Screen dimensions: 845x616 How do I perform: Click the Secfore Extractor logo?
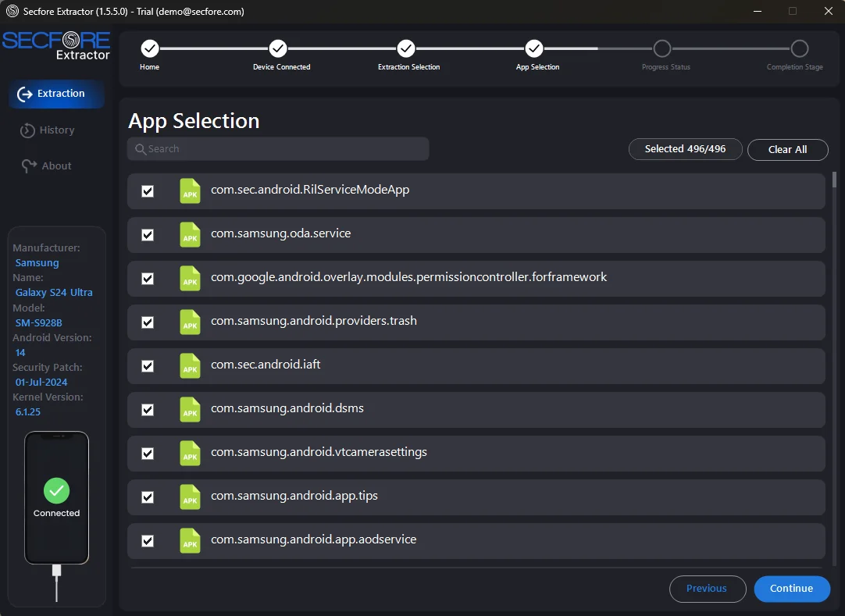click(56, 45)
